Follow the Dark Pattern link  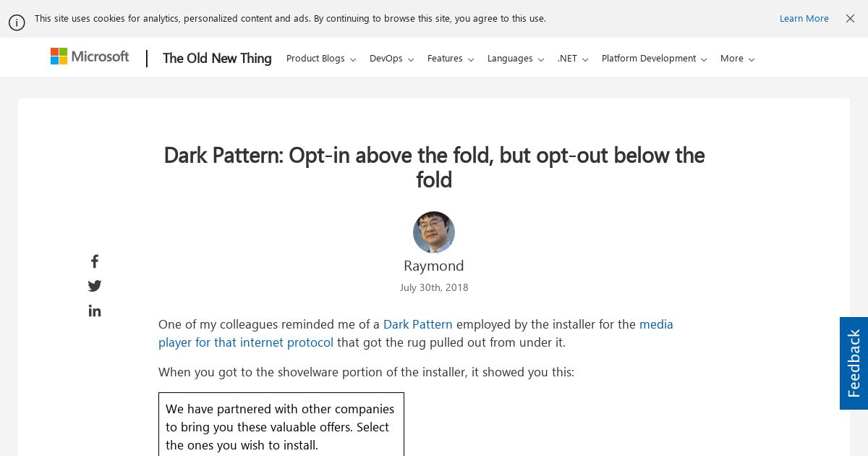pyautogui.click(x=418, y=324)
